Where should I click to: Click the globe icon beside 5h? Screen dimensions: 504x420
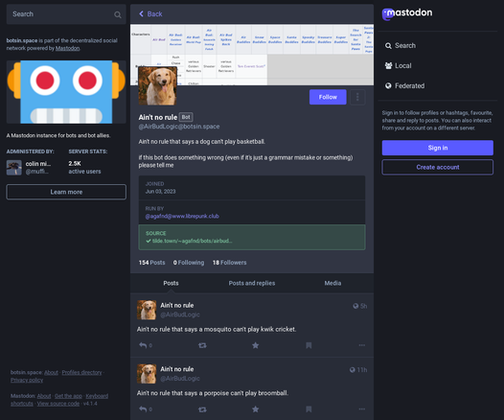pos(355,306)
